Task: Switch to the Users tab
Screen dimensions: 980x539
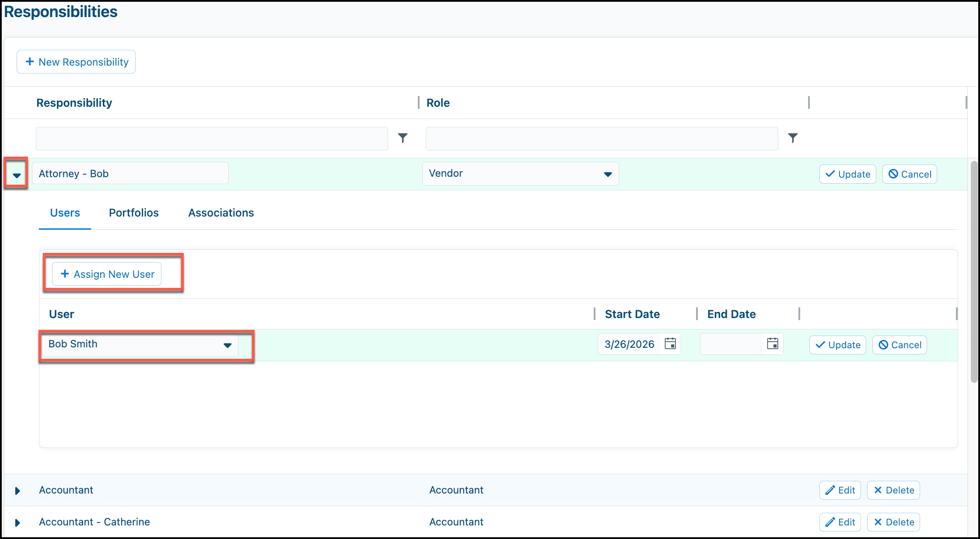Action: click(x=65, y=213)
